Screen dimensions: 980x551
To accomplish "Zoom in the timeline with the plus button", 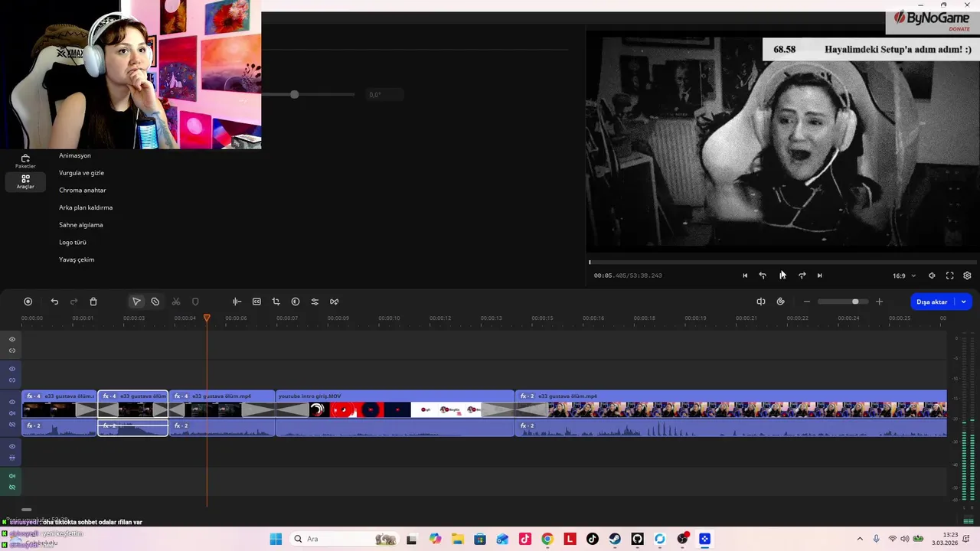I will (879, 302).
